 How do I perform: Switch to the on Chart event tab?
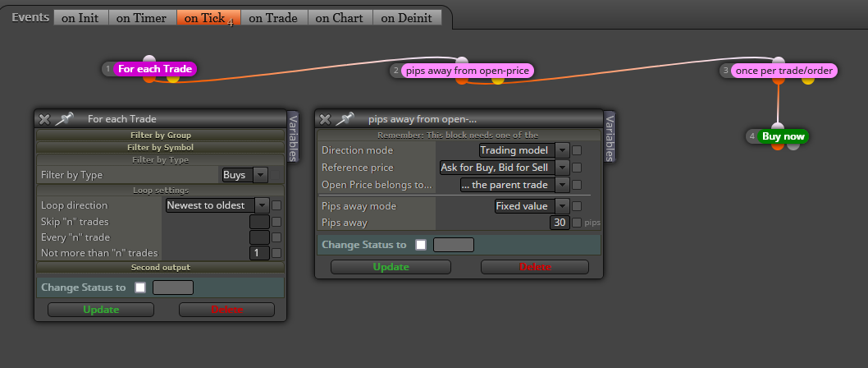point(340,18)
